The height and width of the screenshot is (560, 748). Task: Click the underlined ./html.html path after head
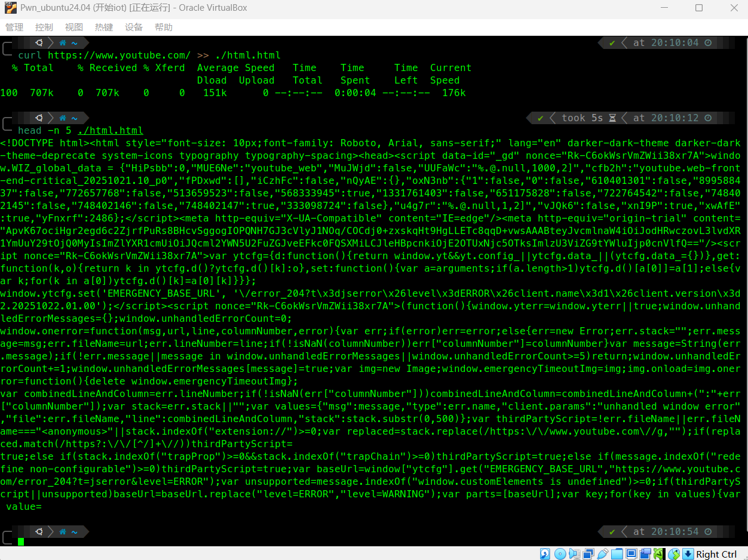[x=110, y=131]
